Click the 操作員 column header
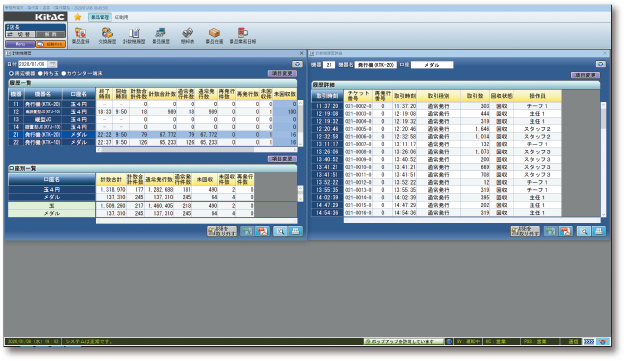The width and height of the screenshot is (624, 361). [x=537, y=96]
